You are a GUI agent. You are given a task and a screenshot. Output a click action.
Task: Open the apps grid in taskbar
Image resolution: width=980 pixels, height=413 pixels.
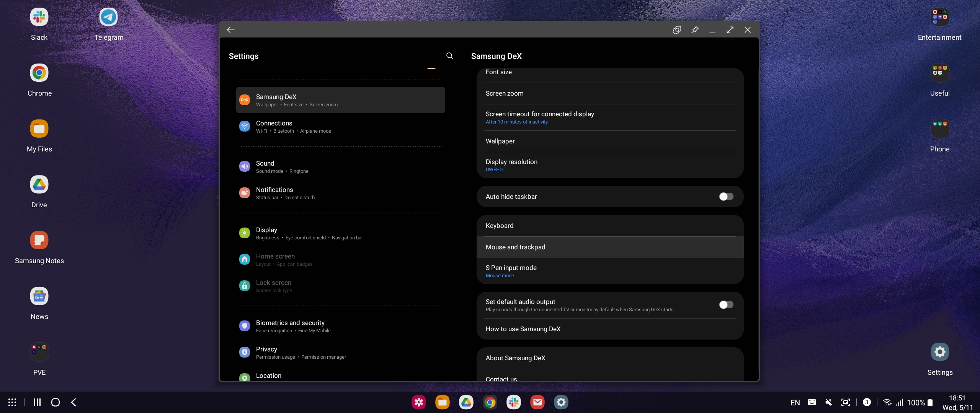[12, 402]
